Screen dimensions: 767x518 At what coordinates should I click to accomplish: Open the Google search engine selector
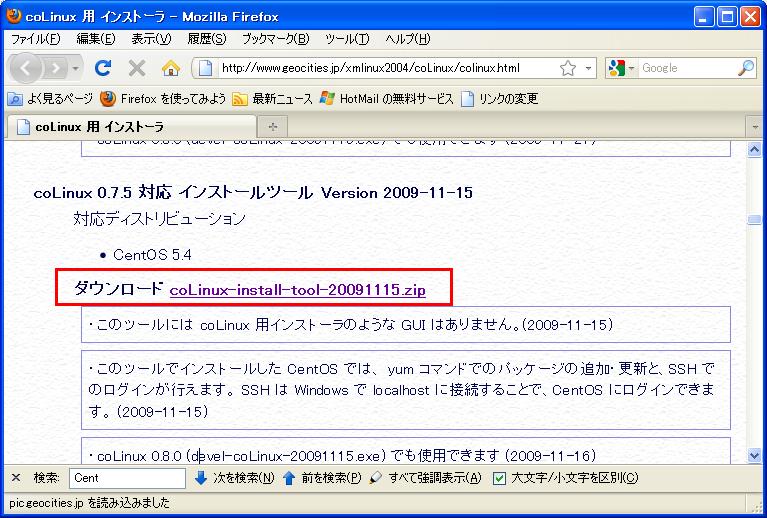(x=622, y=68)
